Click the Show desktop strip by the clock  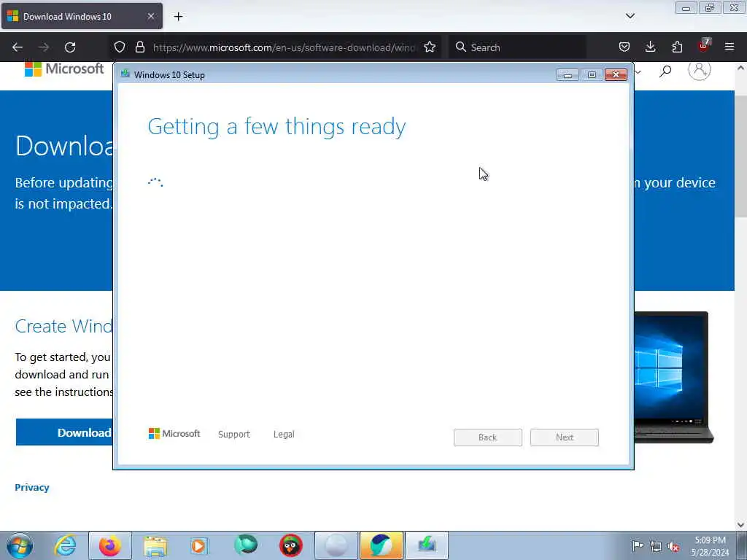tap(742, 545)
